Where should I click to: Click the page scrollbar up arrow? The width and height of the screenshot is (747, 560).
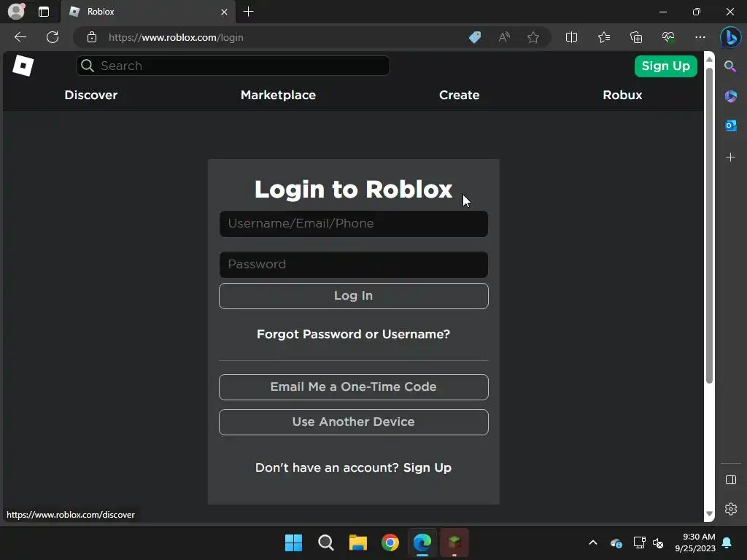click(x=709, y=59)
